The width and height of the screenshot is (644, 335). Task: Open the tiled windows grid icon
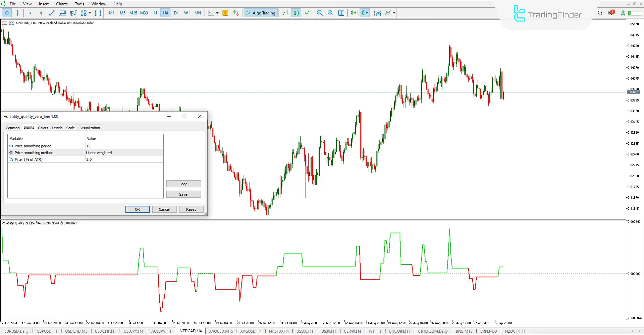tap(341, 13)
